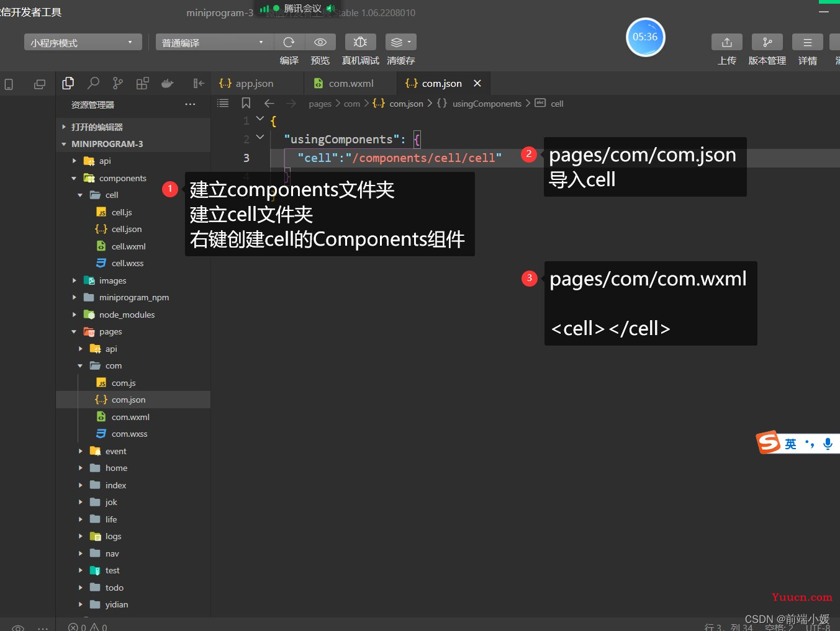840x631 pixels.
Task: Open the source control icon
Action: coord(118,83)
